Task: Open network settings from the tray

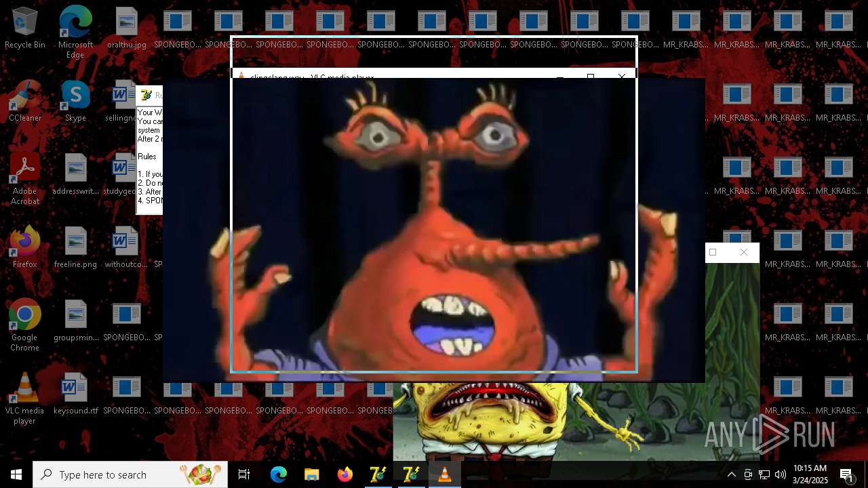Action: 764,474
